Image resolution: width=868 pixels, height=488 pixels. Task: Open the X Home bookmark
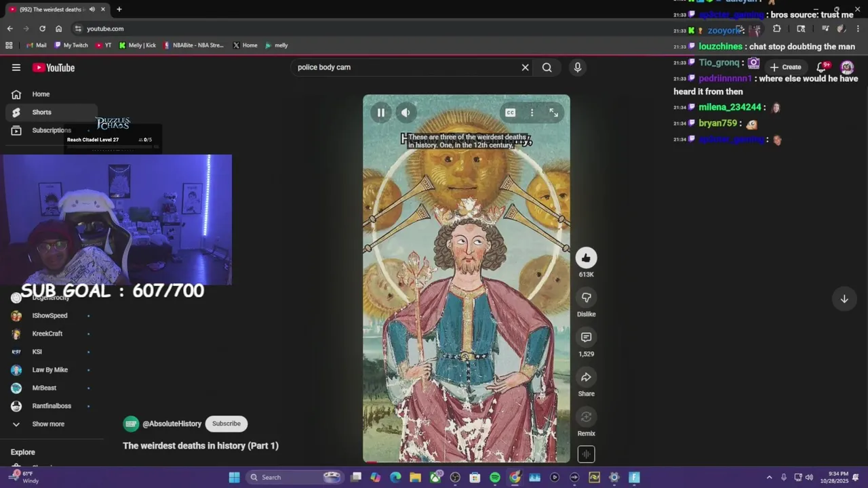[x=245, y=45]
